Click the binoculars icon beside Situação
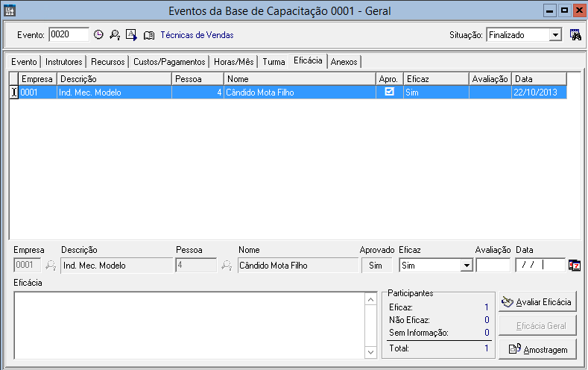The image size is (588, 370). click(x=575, y=35)
